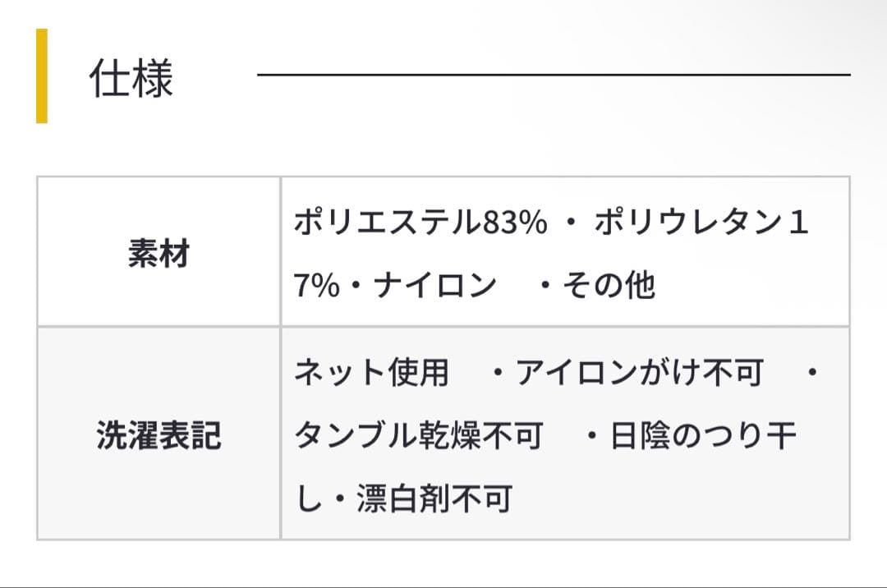The image size is (887, 588).
Task: Click the アイロンがけ不可 washing instruction
Action: pyautogui.click(x=640, y=373)
